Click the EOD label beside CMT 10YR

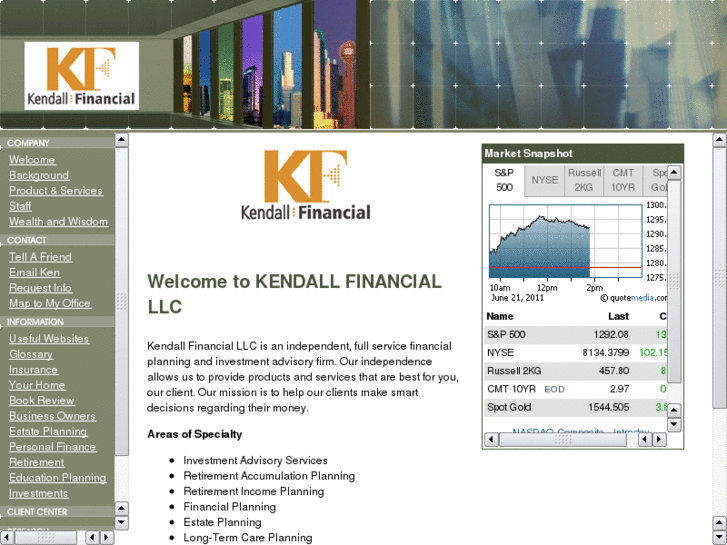554,390
